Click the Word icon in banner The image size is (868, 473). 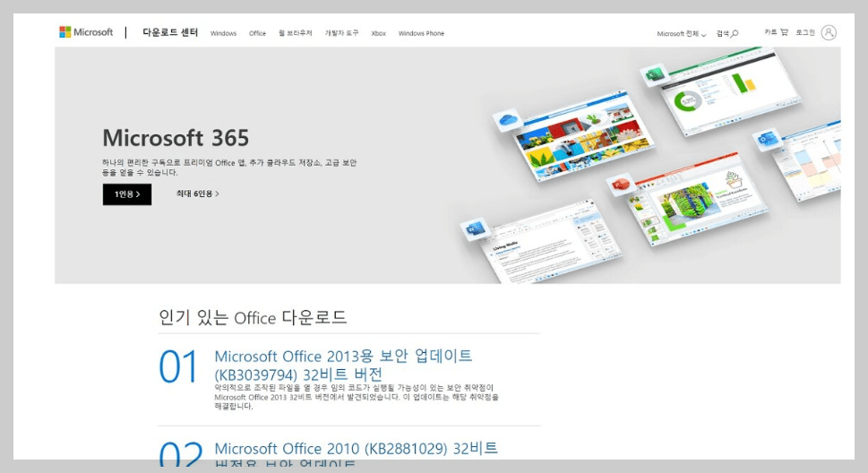[475, 228]
